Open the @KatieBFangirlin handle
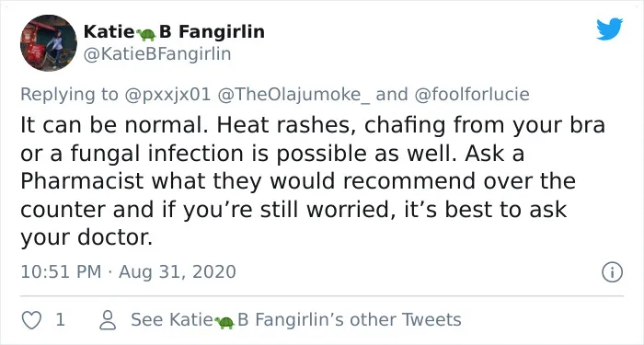This screenshot has width=644, height=345. 157,53
